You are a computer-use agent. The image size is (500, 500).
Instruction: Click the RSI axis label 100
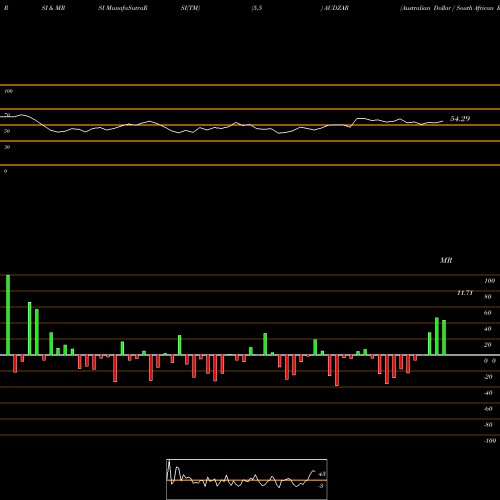pos(9,91)
